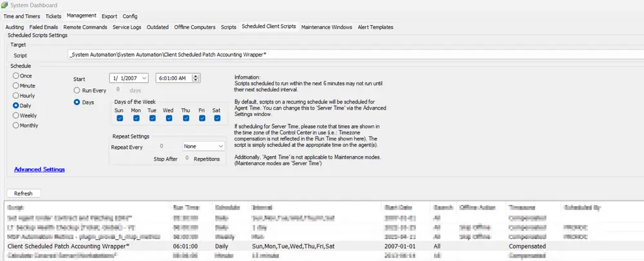The image size is (644, 261).
Task: Open the Management tab
Action: [x=81, y=15]
